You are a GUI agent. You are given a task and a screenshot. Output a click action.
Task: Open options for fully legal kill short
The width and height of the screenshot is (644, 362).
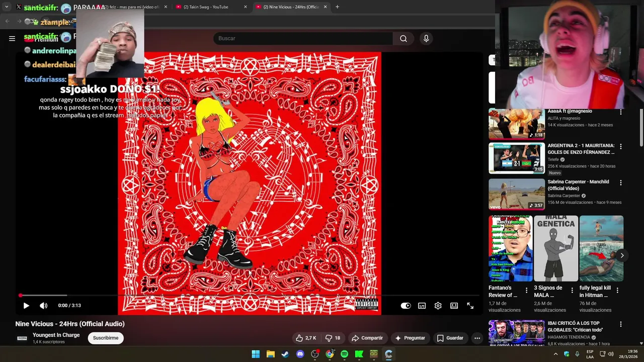pos(617,290)
